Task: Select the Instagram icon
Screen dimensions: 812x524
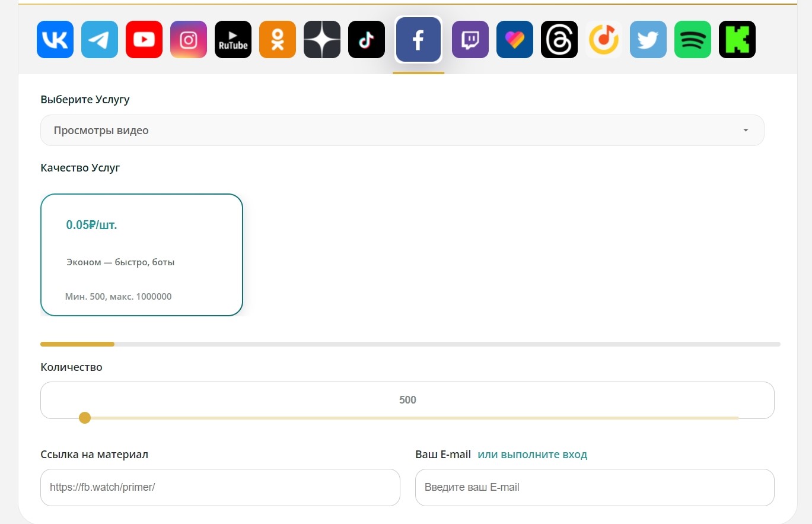Action: coord(189,40)
